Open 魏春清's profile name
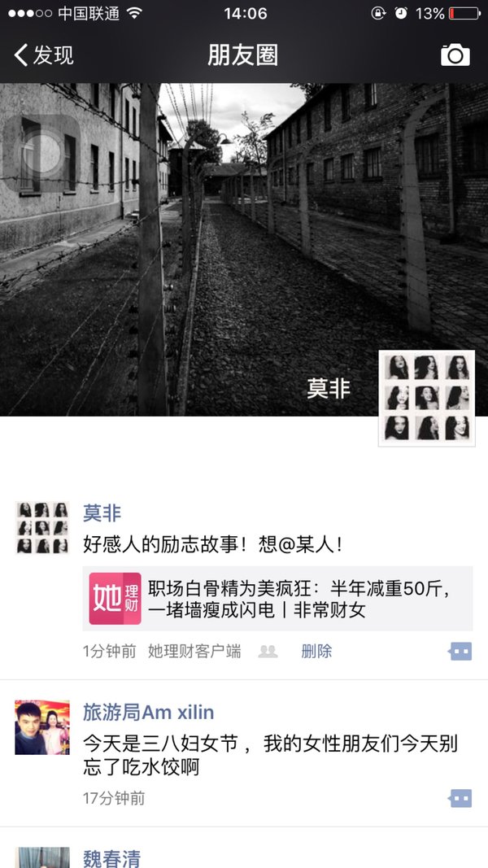 pos(111,858)
